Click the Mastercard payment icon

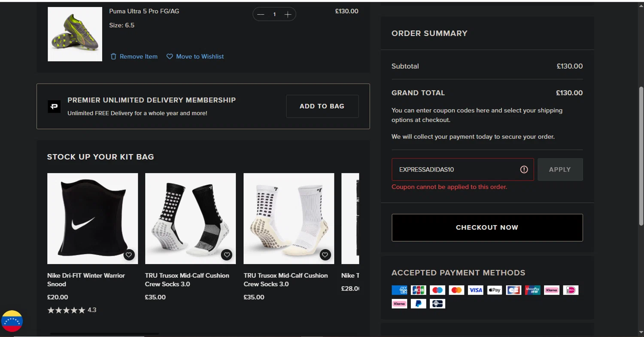[x=456, y=290]
